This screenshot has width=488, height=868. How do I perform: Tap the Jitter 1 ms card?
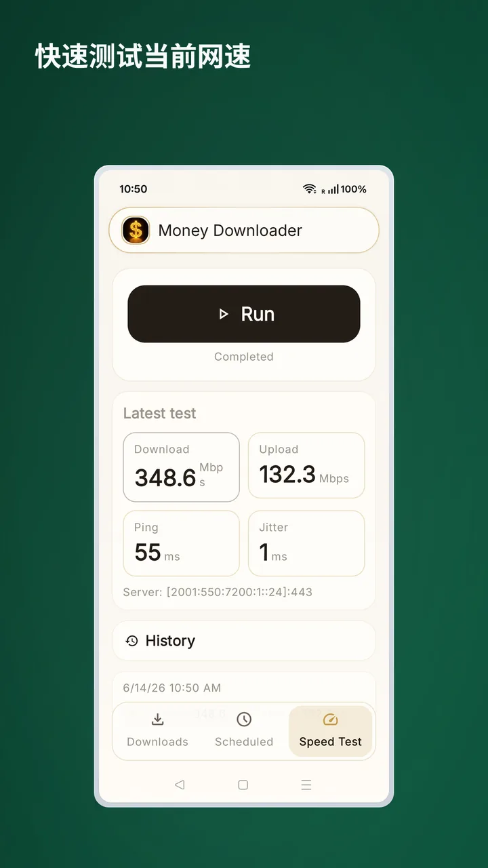click(306, 543)
